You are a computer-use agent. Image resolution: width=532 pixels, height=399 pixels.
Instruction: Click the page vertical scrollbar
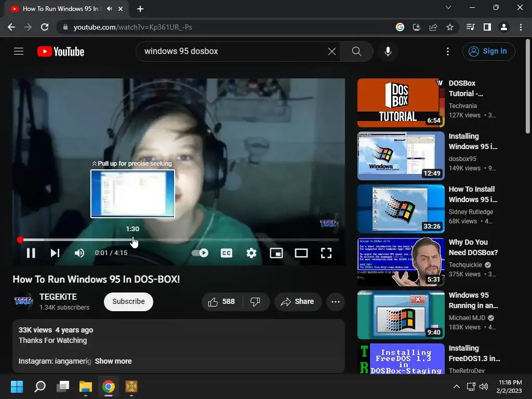pyautogui.click(x=528, y=87)
